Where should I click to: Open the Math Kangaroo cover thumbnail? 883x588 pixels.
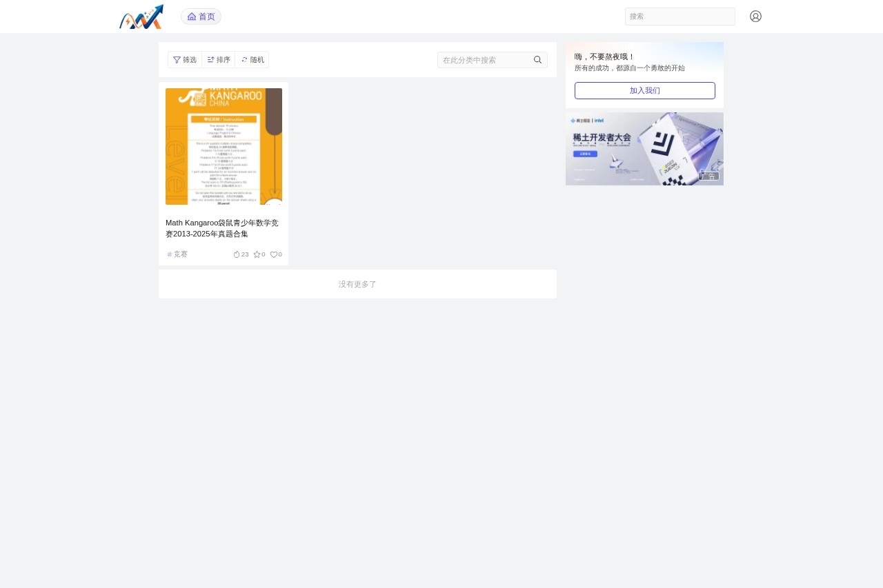(224, 146)
